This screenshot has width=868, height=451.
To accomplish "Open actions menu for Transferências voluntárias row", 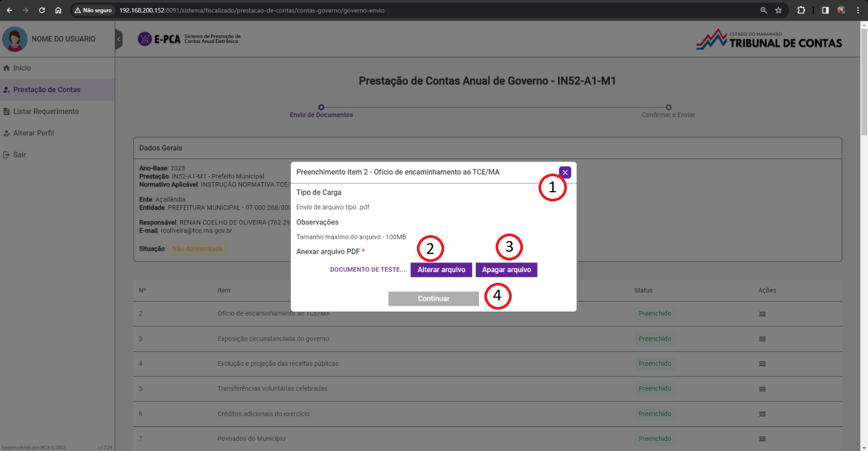I will click(x=762, y=389).
